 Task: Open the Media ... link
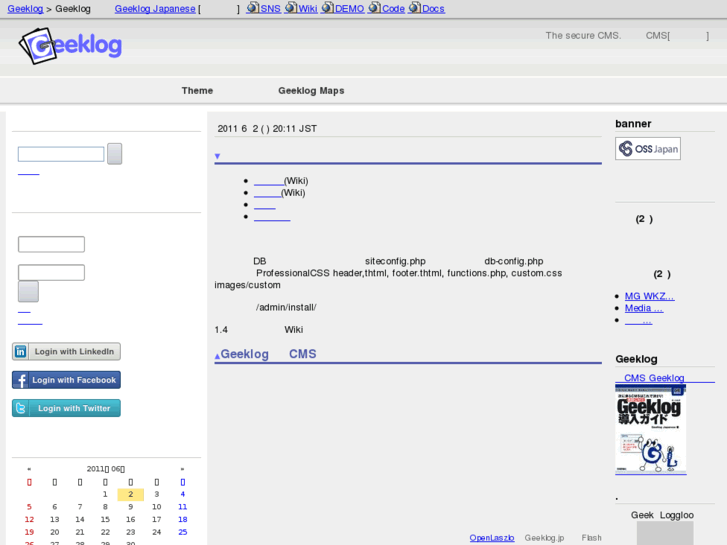point(644,308)
